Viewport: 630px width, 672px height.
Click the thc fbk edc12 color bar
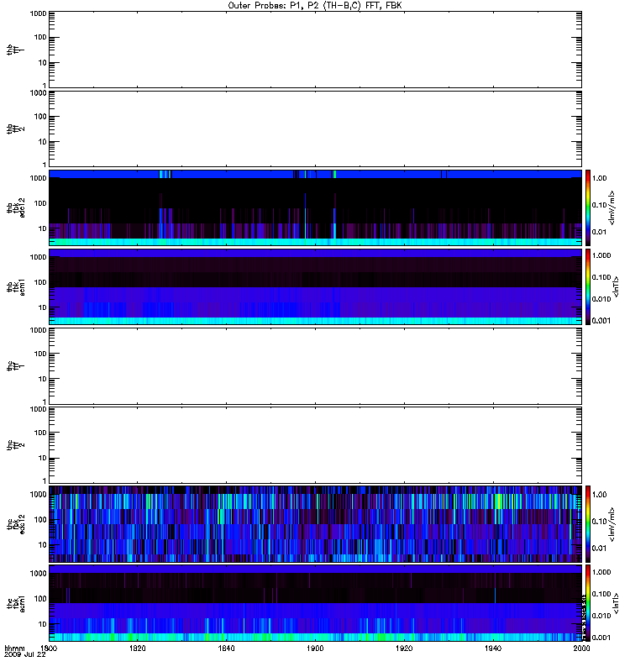point(588,524)
